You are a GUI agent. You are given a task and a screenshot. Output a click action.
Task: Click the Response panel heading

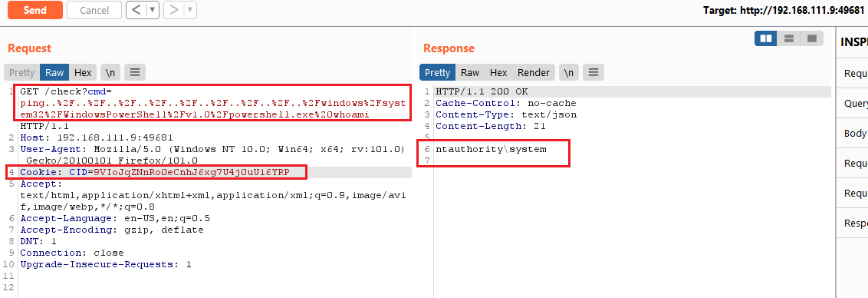(449, 48)
